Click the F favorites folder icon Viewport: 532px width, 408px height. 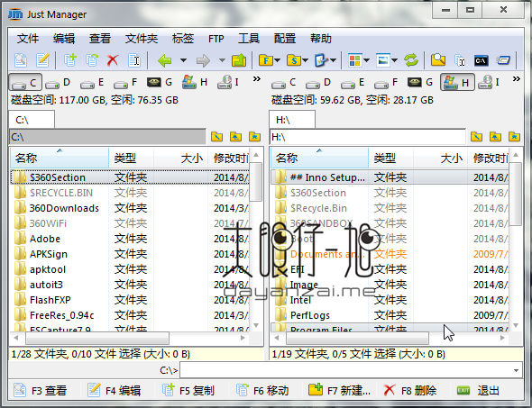coord(266,60)
